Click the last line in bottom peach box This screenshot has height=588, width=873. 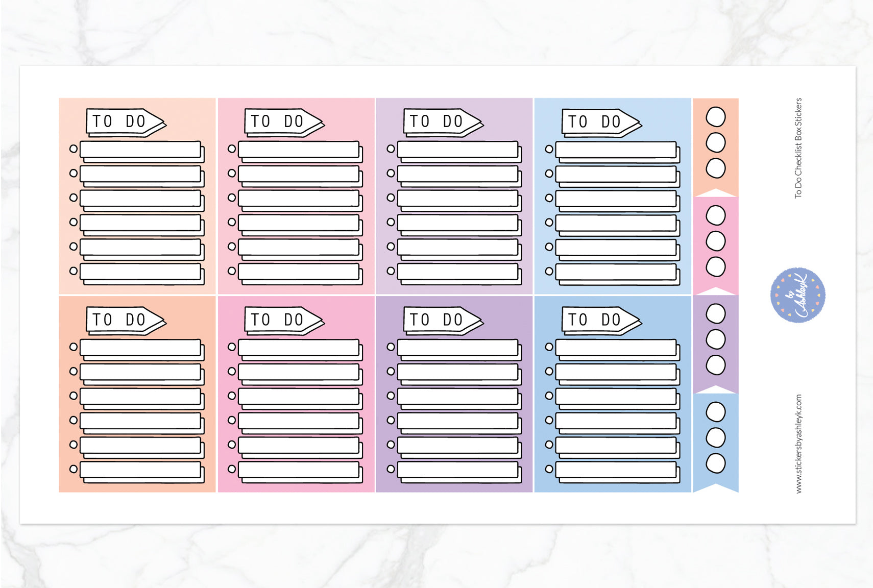[x=141, y=470]
